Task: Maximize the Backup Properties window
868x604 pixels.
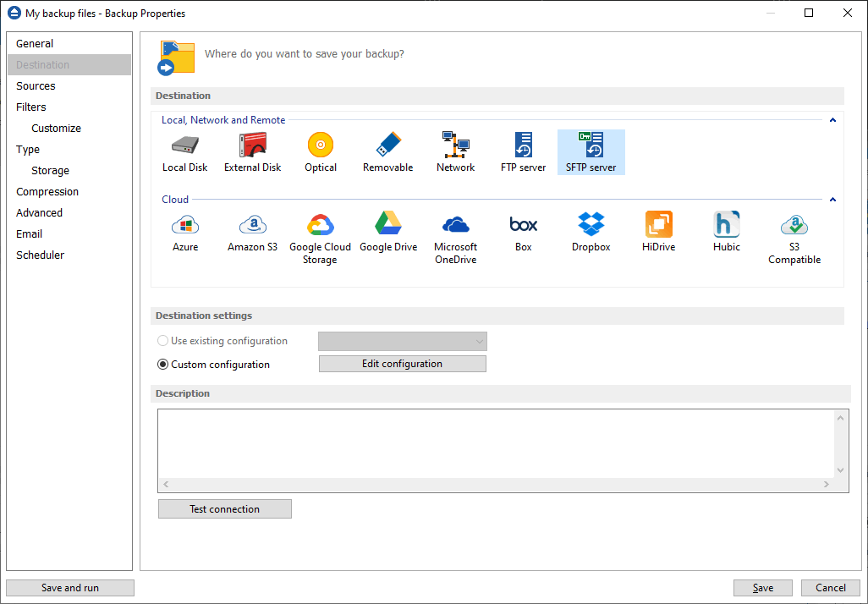Action: pos(809,13)
